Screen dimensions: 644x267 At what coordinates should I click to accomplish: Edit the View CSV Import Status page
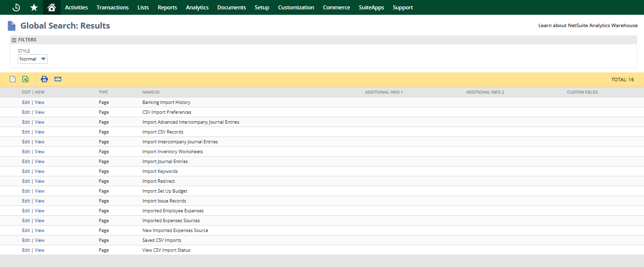click(26, 250)
